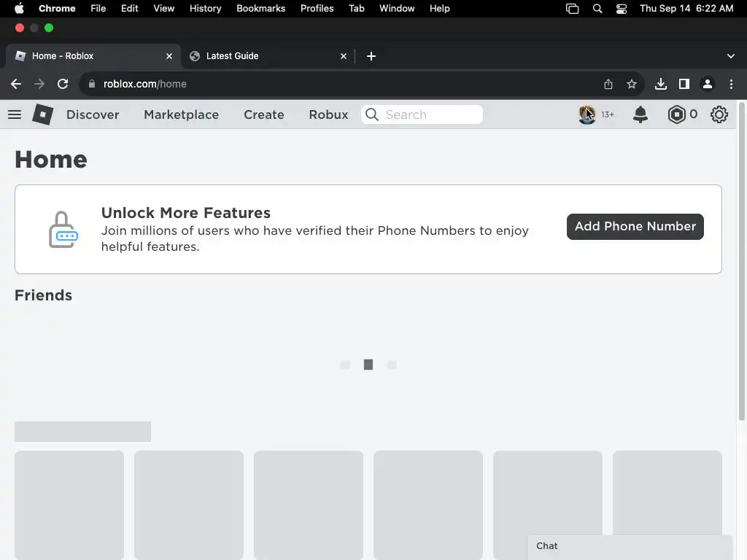Open the Create link
747x560 pixels.
click(x=264, y=114)
